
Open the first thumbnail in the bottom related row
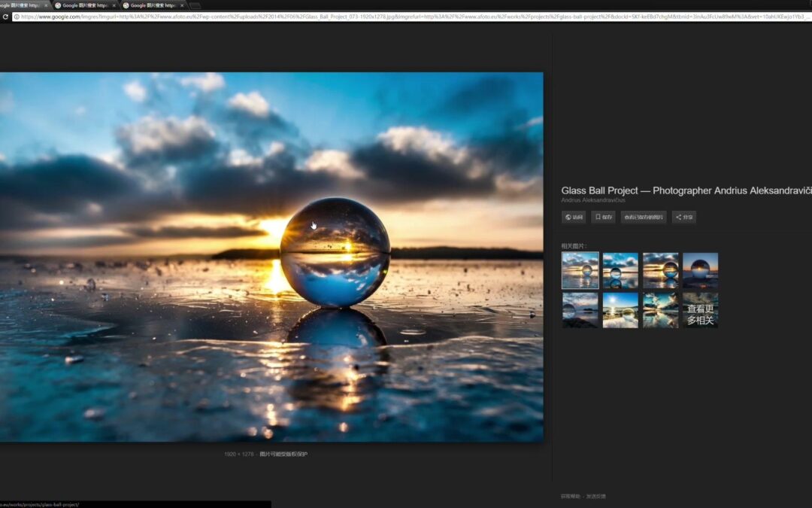click(580, 309)
